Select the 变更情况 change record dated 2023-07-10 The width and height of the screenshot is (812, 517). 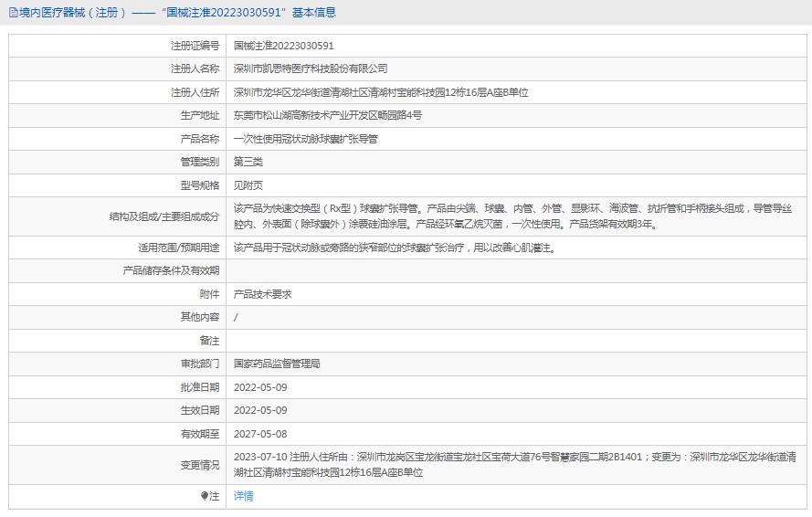tap(515, 465)
